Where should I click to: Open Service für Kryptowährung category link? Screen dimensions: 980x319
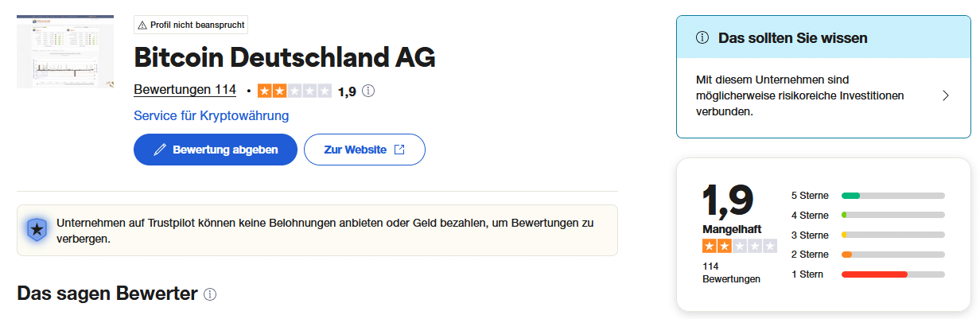click(x=211, y=116)
